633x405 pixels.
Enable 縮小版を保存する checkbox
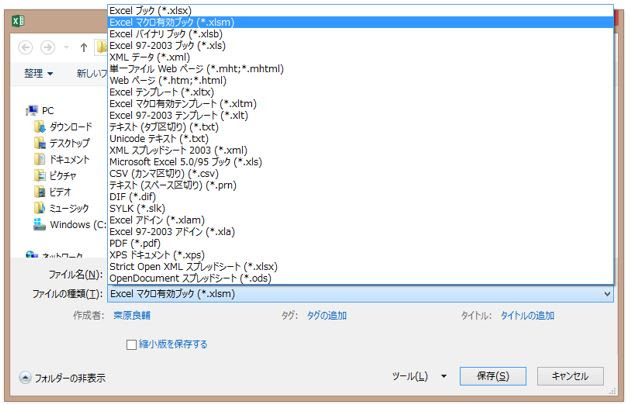pos(131,344)
